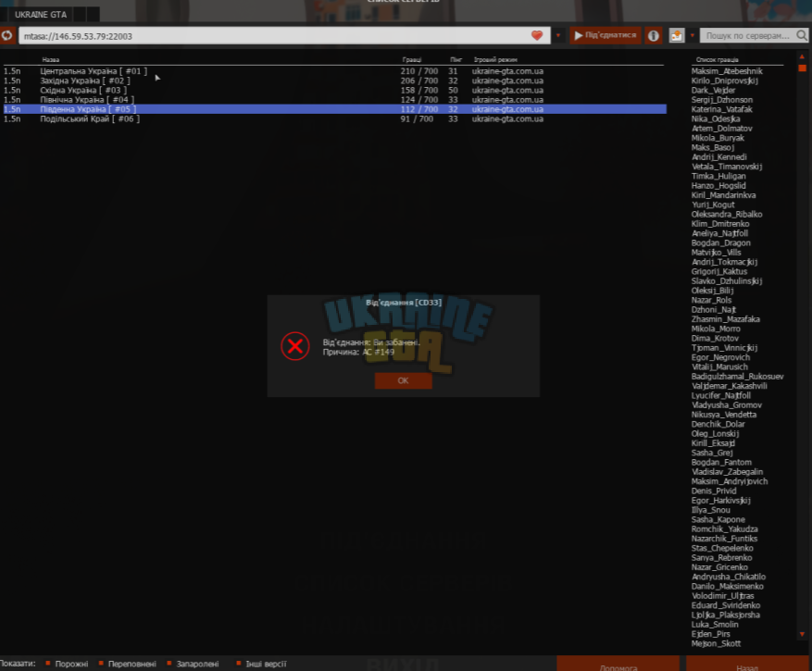Switch to the UKRAINE GTA tab
Screen dimensions: 812x671
(41, 15)
